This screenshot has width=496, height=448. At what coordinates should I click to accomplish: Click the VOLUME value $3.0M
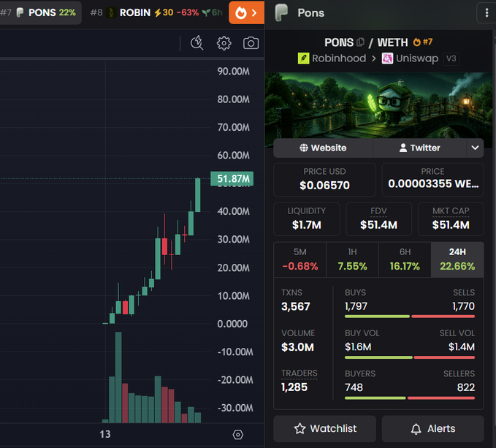pos(297,347)
